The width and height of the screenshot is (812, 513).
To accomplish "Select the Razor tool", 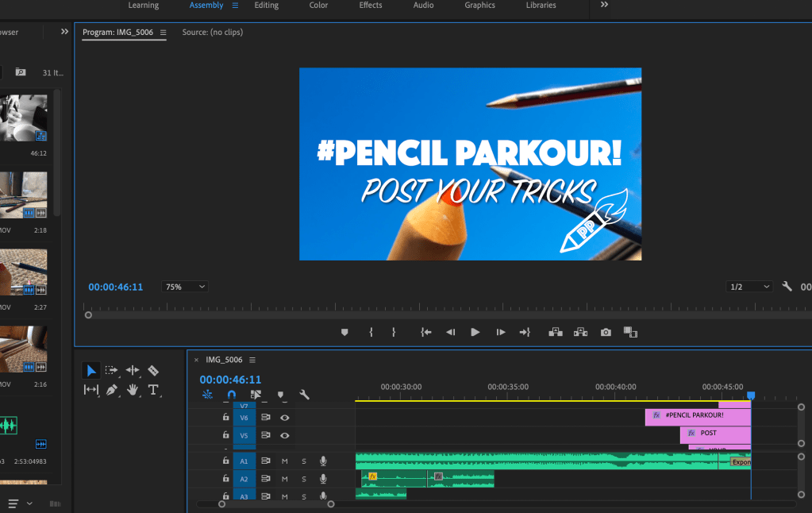I will [153, 370].
